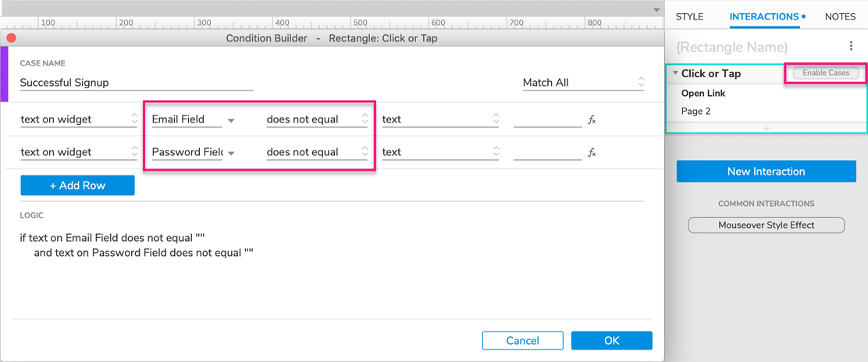
Task: Open first row 'text on widget' selector
Action: pos(79,119)
